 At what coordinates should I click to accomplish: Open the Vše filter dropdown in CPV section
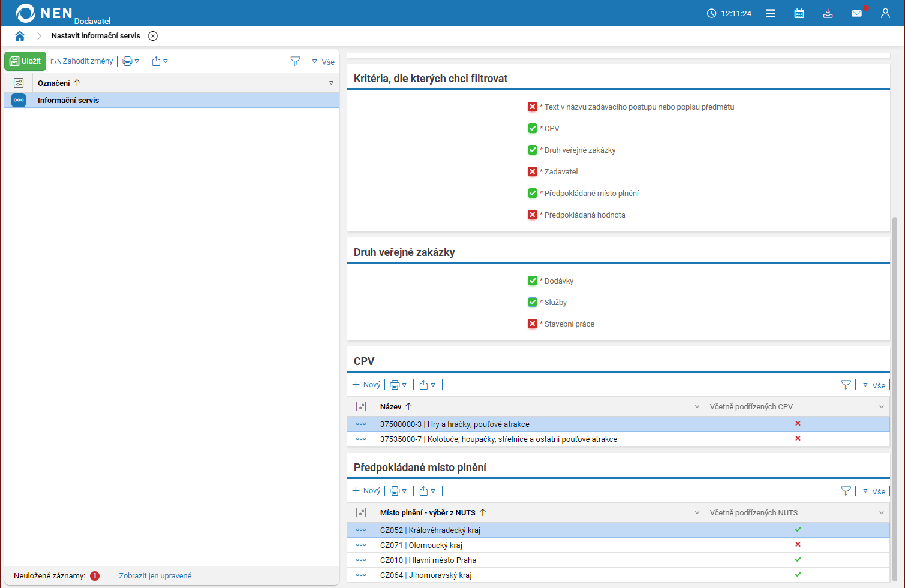pos(874,385)
